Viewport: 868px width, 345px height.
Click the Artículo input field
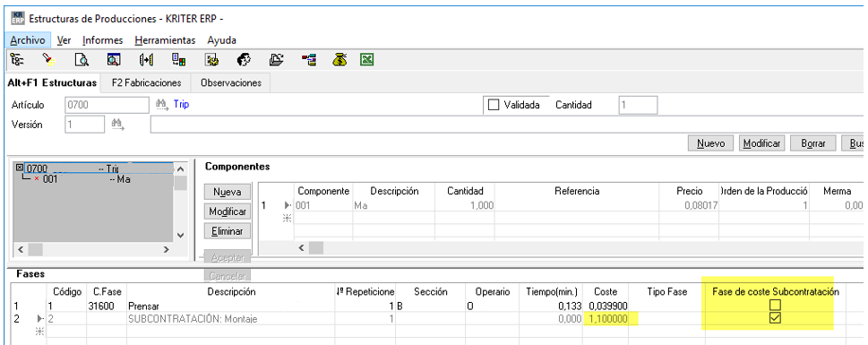107,104
